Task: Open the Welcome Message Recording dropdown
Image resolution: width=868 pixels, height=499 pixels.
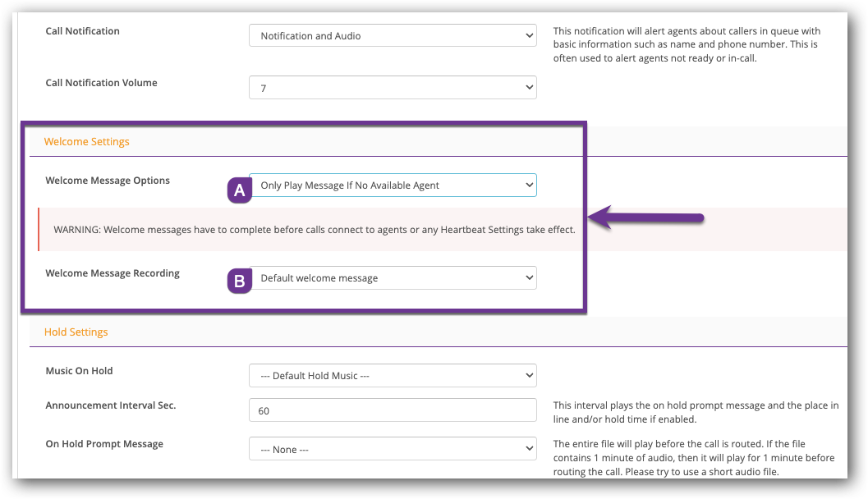Action: coord(393,278)
